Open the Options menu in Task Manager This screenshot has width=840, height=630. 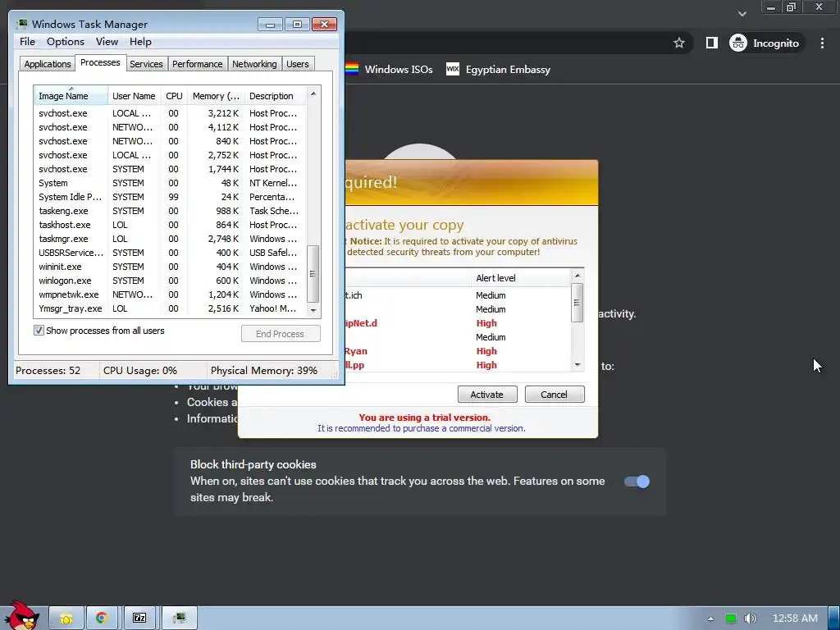(x=66, y=42)
